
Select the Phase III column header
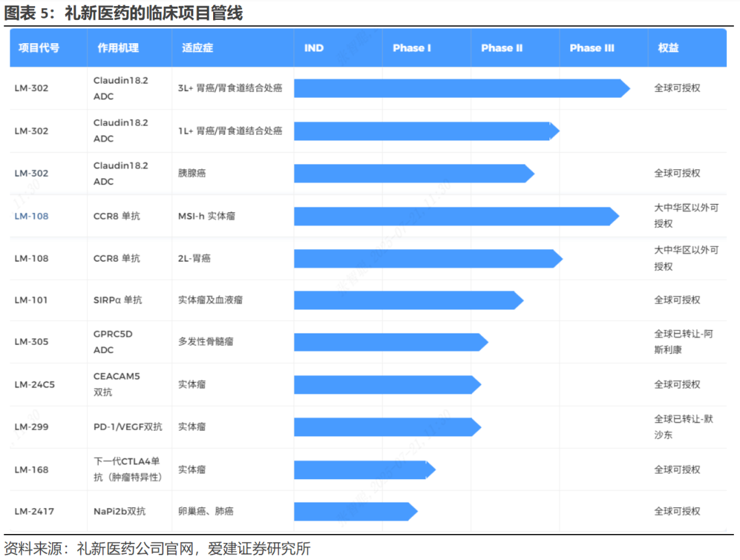592,48
